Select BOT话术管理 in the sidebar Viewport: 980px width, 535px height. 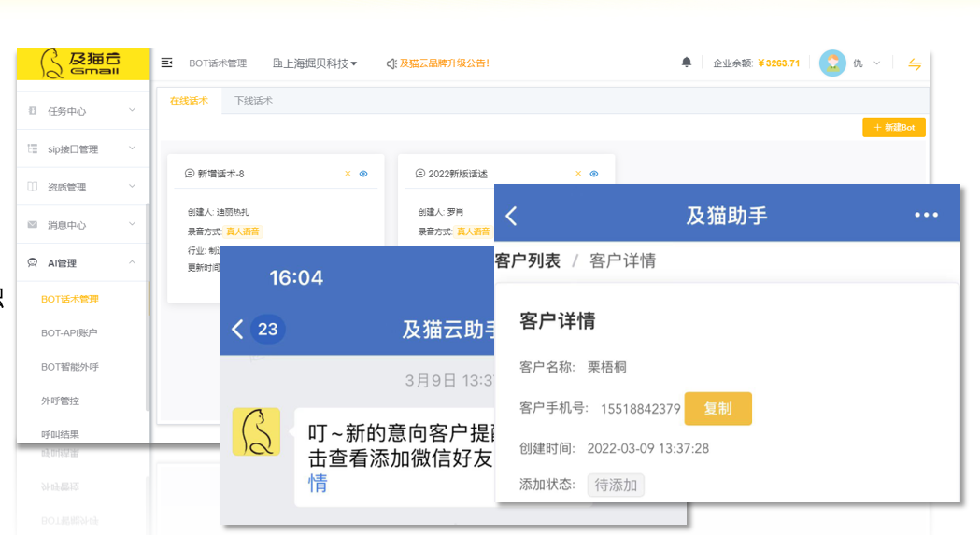tap(70, 300)
